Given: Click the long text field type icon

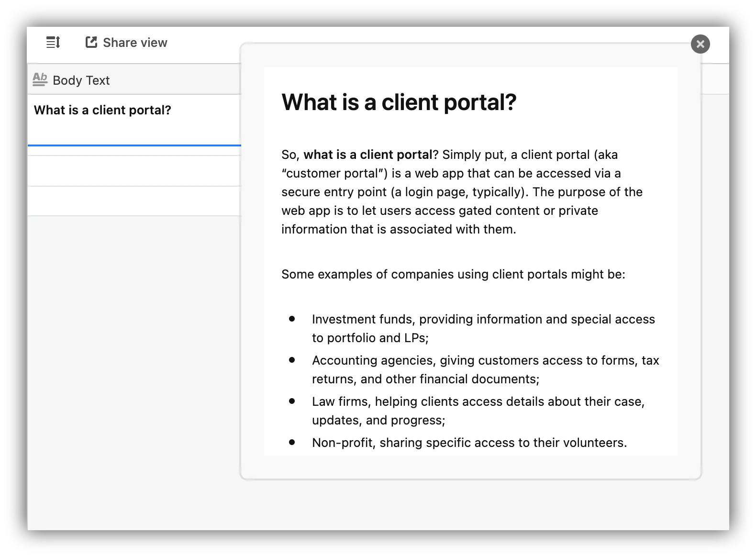Looking at the screenshot, I should 40,79.
